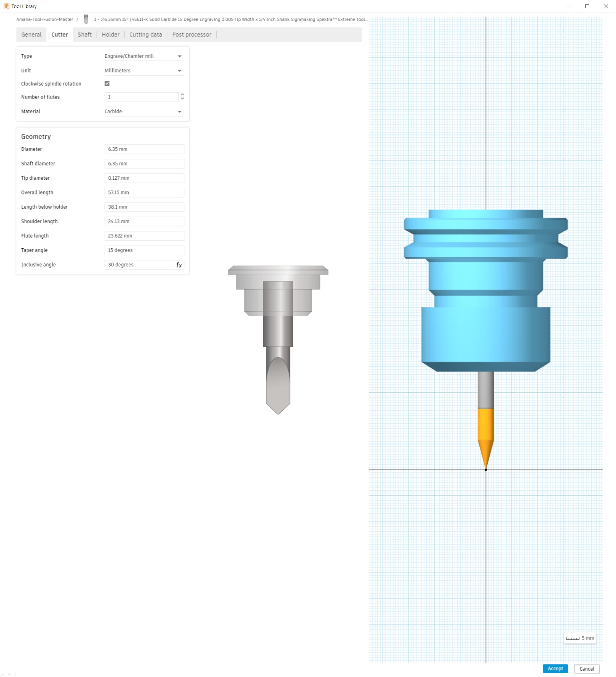Click the Fusion app icon in title bar

[6, 6]
